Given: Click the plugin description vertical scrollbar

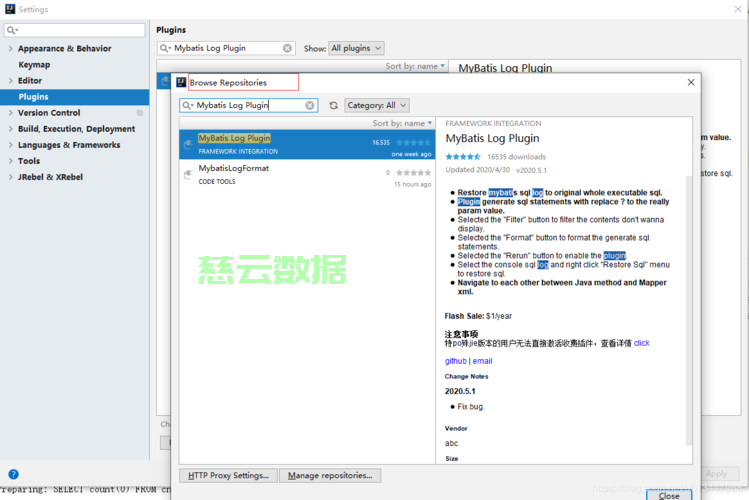Looking at the screenshot, I should 689,310.
